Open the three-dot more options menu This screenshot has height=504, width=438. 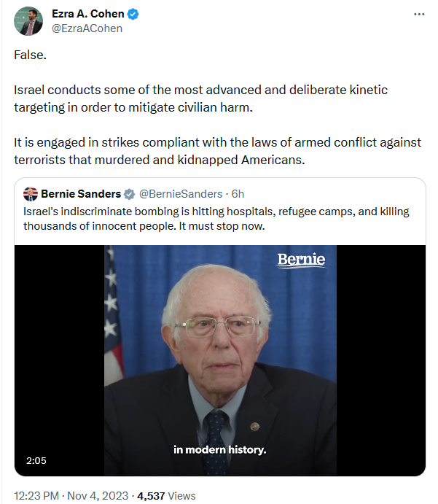pos(419,14)
